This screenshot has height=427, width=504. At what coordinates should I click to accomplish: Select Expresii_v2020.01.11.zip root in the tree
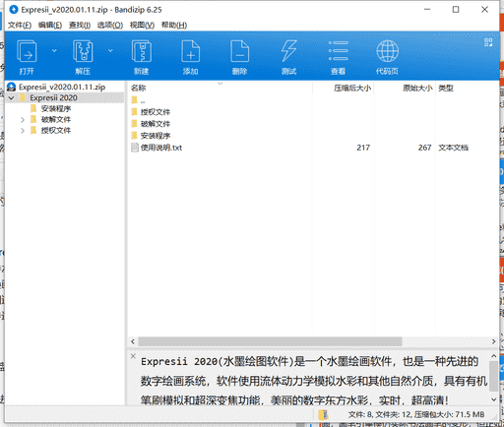(x=62, y=87)
